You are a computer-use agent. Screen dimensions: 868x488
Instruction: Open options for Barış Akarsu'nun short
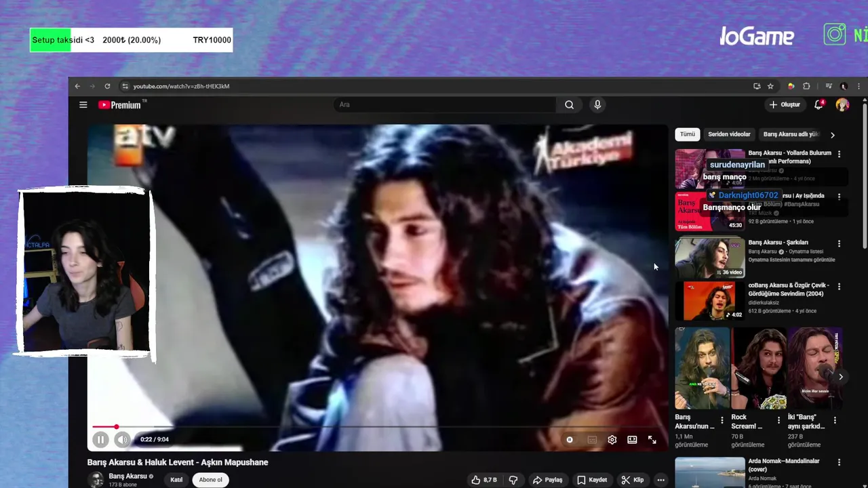[722, 420]
